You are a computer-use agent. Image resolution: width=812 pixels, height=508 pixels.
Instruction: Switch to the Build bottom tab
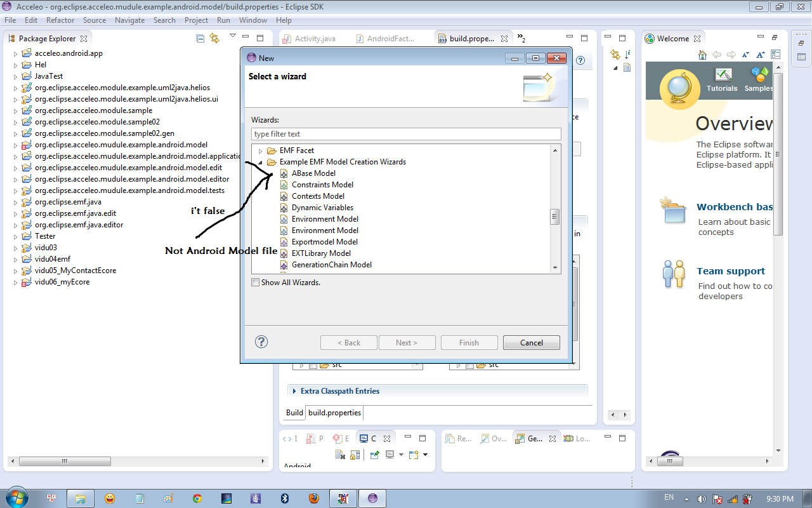pos(294,413)
